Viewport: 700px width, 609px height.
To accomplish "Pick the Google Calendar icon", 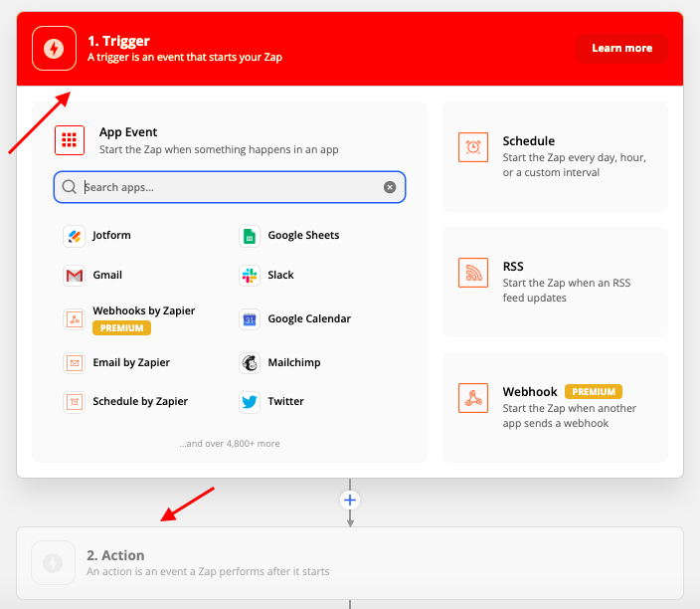I will point(250,319).
